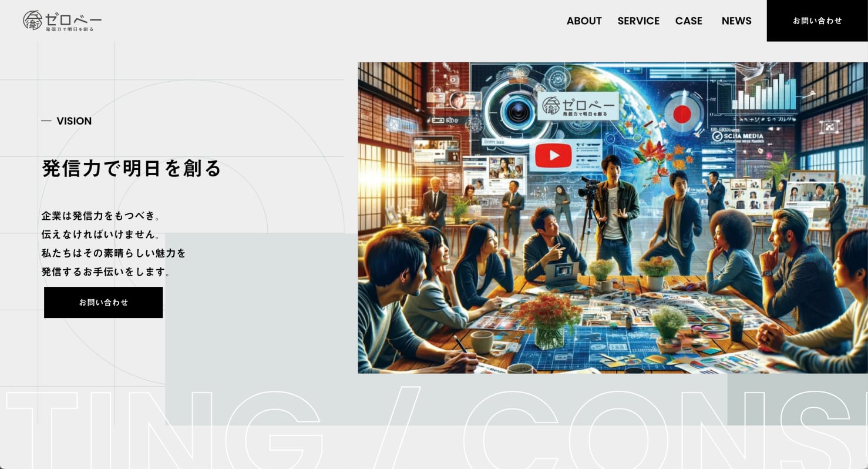
Task: Click the hero illustration image
Action: (x=613, y=217)
